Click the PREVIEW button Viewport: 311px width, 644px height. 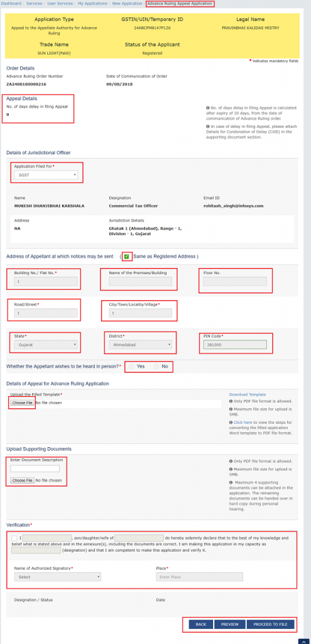230,625
